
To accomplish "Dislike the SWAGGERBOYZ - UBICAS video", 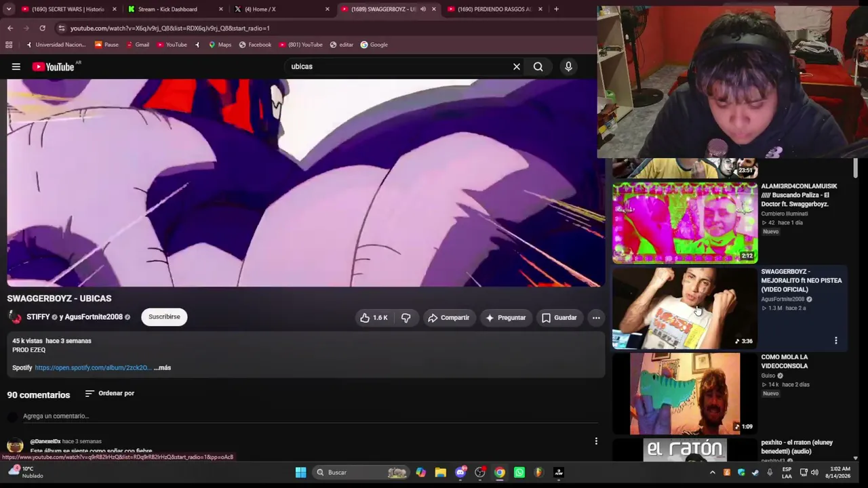I will pyautogui.click(x=406, y=317).
